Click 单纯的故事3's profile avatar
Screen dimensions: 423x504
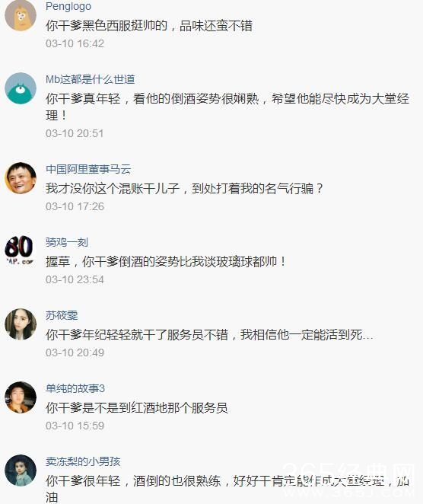[21, 397]
